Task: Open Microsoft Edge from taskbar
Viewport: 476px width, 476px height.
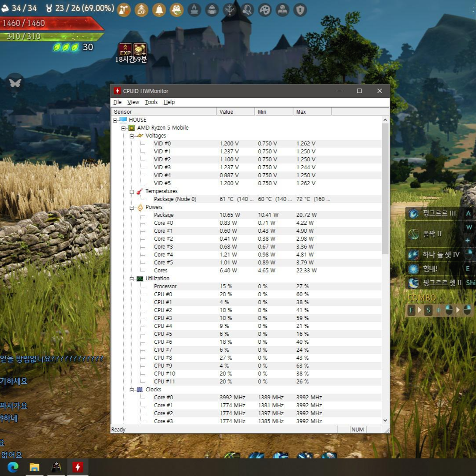Action: click(x=13, y=467)
